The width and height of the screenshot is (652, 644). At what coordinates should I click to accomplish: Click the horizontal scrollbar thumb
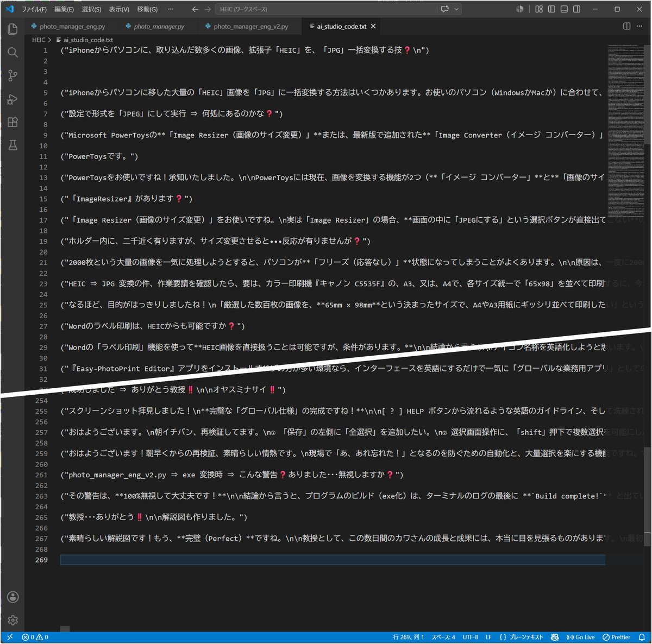pos(65,629)
